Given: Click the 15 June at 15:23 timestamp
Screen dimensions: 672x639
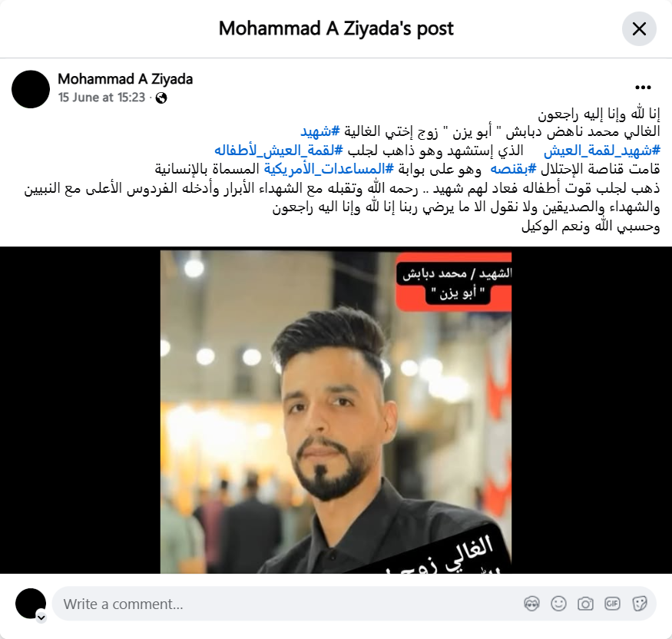Looking at the screenshot, I should (101, 98).
